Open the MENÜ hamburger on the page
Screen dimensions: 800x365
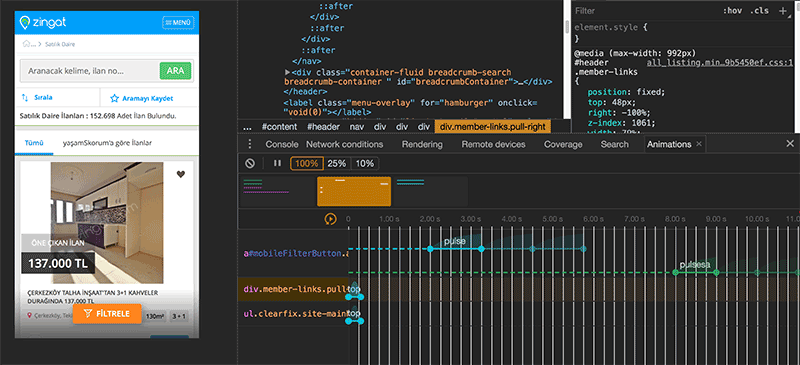(x=178, y=22)
